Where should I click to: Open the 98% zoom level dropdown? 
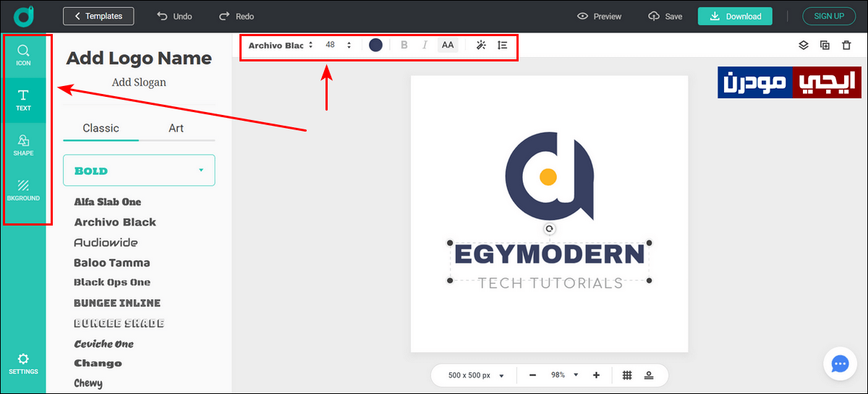pyautogui.click(x=566, y=375)
